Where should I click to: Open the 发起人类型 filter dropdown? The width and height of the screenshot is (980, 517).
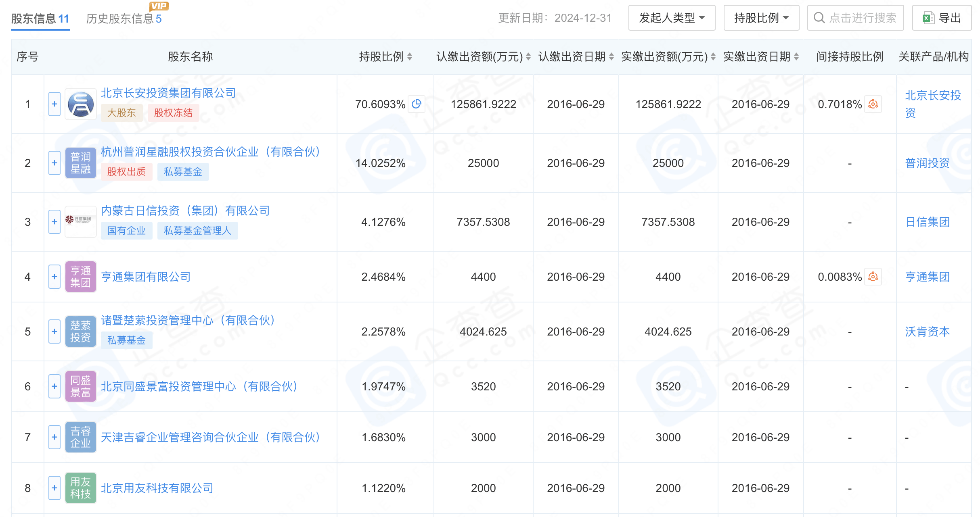tap(671, 17)
